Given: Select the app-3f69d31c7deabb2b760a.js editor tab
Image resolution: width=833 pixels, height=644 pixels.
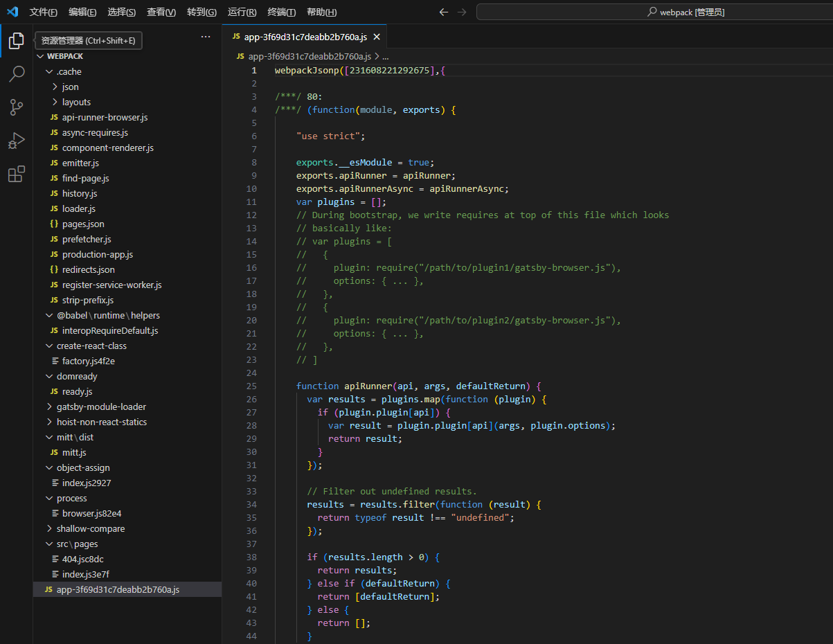Looking at the screenshot, I should point(305,37).
